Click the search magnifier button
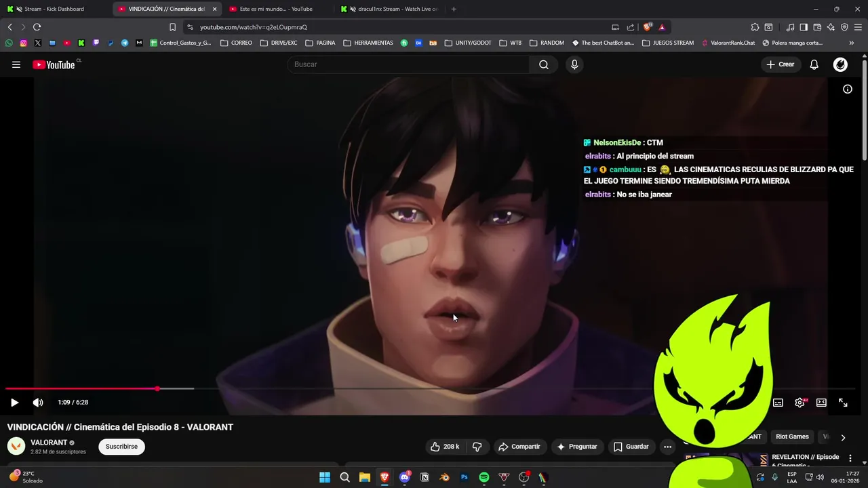 tap(544, 64)
